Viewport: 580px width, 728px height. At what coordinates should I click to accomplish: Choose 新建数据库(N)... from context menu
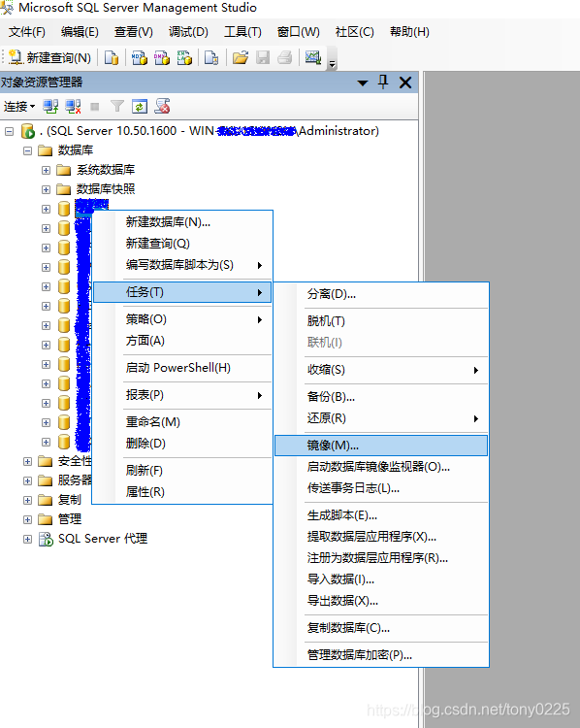(x=182, y=222)
